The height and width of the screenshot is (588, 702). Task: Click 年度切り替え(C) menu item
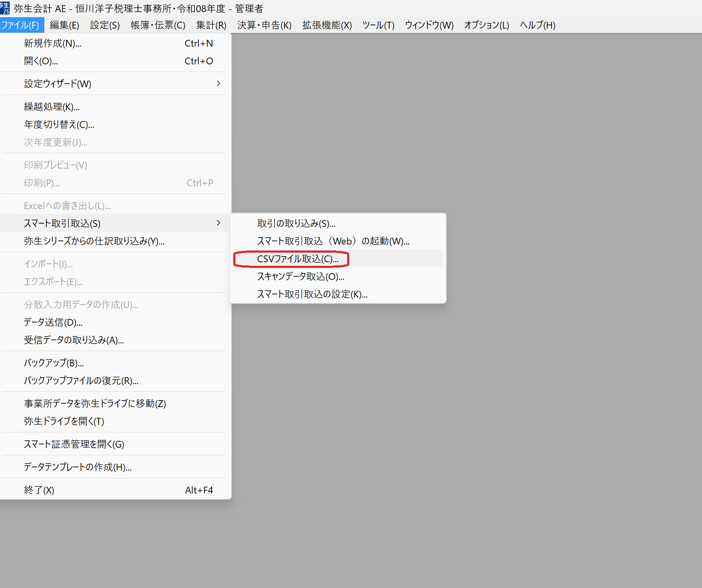tap(59, 124)
